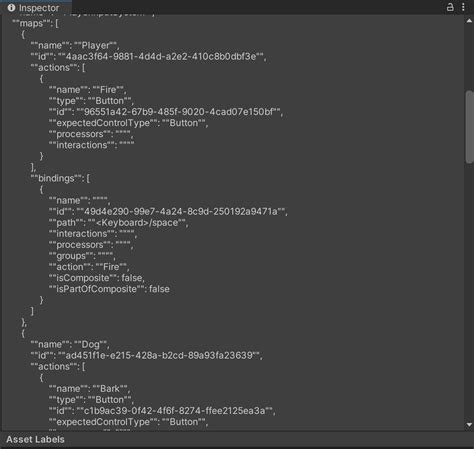
Task: Click the id 96551a42-67b9 line
Action: click(x=166, y=112)
